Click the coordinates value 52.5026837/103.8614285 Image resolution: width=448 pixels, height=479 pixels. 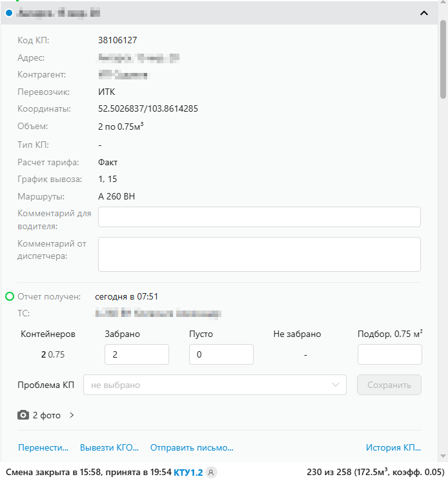click(x=148, y=108)
